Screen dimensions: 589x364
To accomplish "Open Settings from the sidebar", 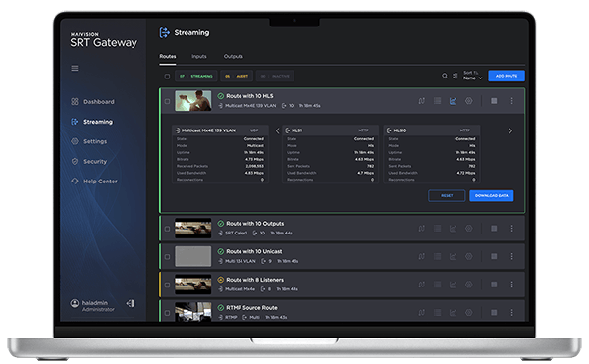I will click(89, 141).
